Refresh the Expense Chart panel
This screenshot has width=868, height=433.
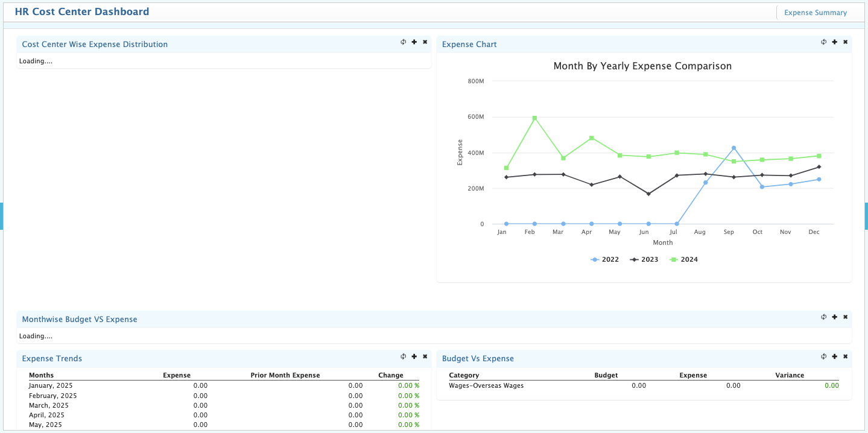pyautogui.click(x=823, y=42)
